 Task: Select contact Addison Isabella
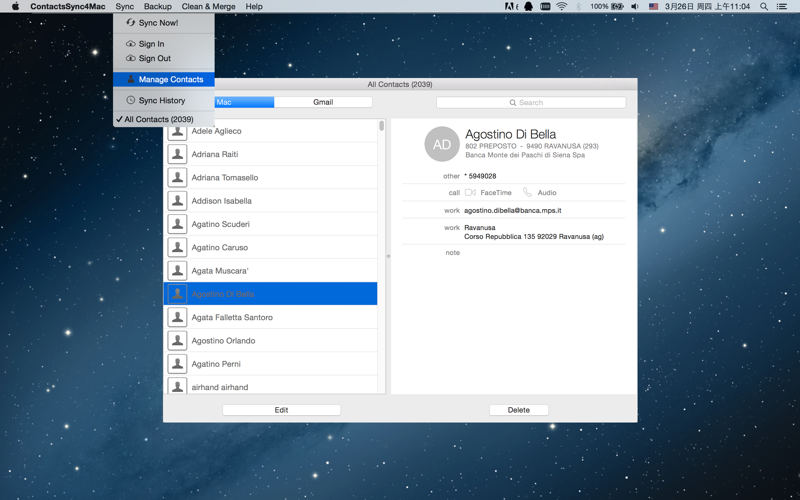pyautogui.click(x=270, y=201)
